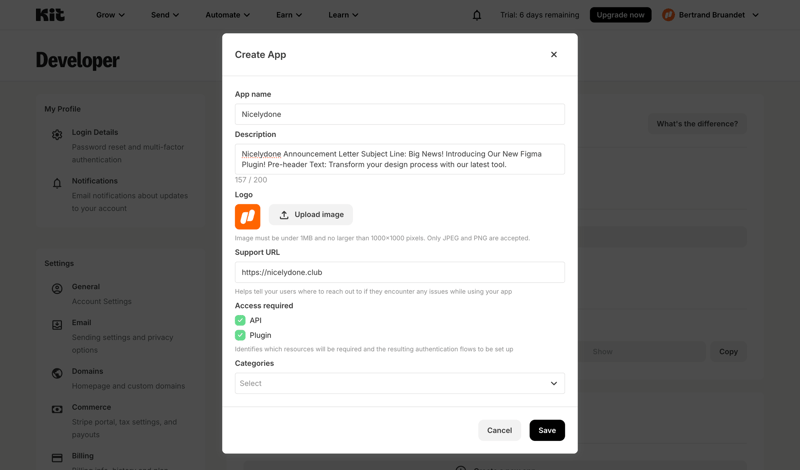The image size is (800, 470).
Task: Click the Kit logo
Action: (50, 15)
